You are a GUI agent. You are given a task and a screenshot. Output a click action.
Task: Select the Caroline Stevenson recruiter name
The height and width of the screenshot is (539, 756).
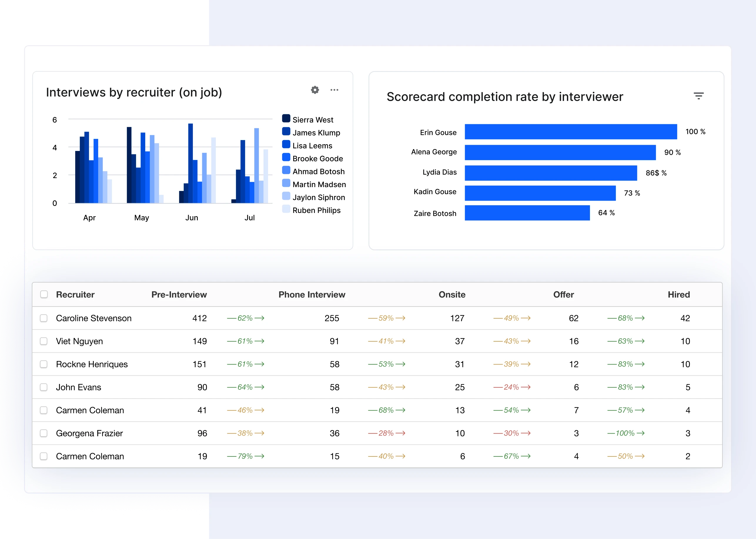(94, 318)
